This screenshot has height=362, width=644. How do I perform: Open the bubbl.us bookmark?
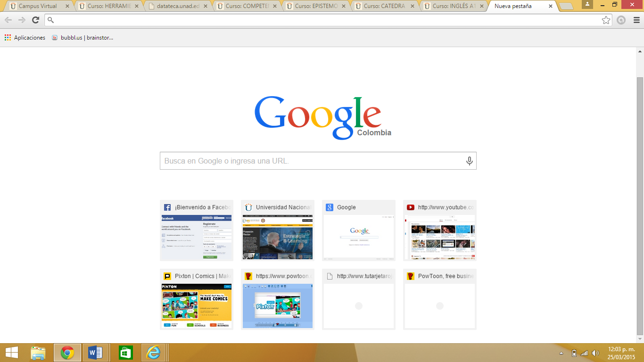[x=83, y=38]
